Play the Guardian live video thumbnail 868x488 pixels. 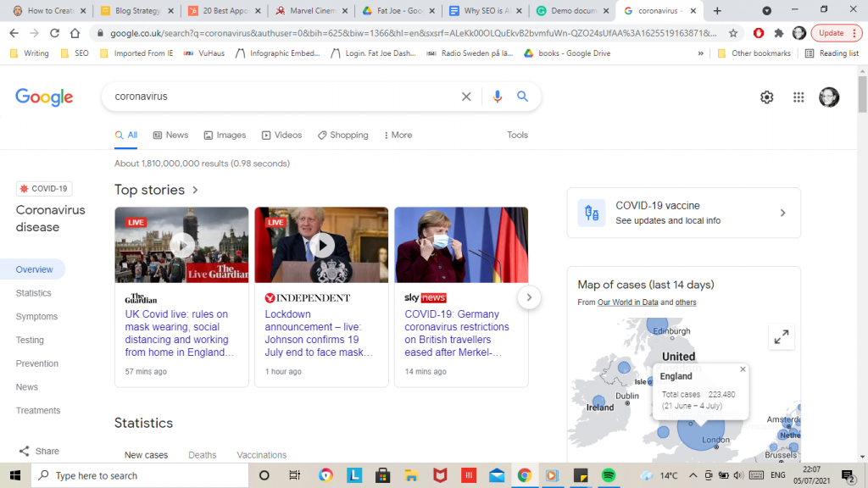point(181,245)
